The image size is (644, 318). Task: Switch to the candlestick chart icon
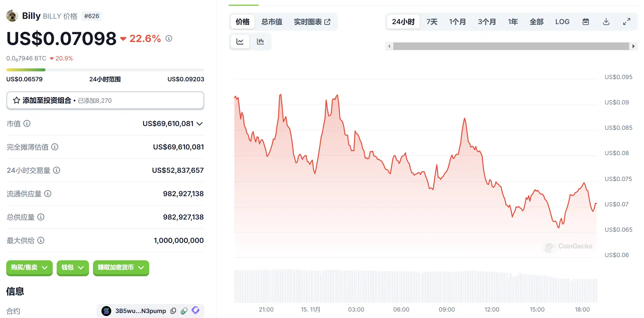(x=260, y=41)
